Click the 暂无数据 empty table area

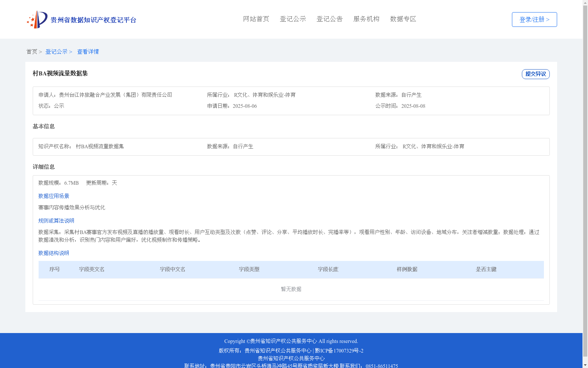290,289
